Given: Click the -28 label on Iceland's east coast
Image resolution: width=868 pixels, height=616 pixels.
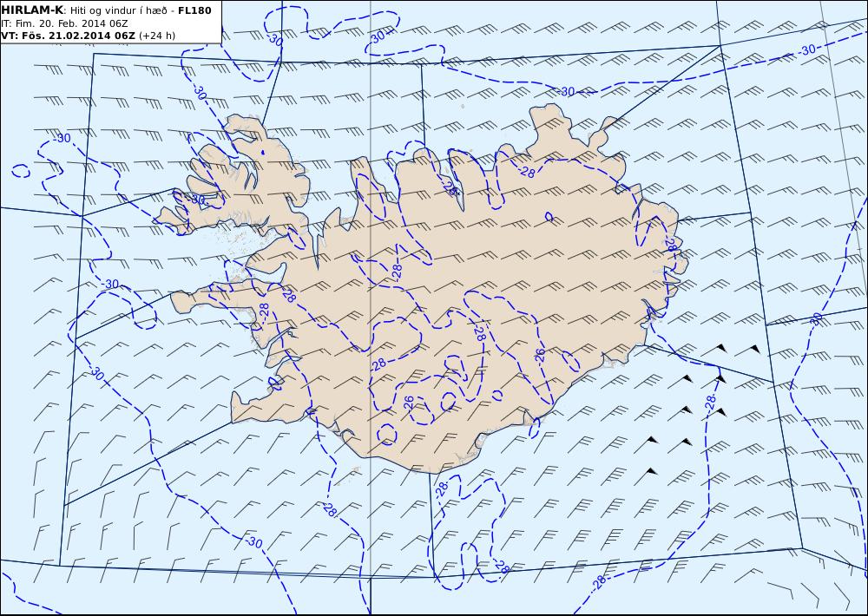Looking at the screenshot, I should tap(671, 245).
